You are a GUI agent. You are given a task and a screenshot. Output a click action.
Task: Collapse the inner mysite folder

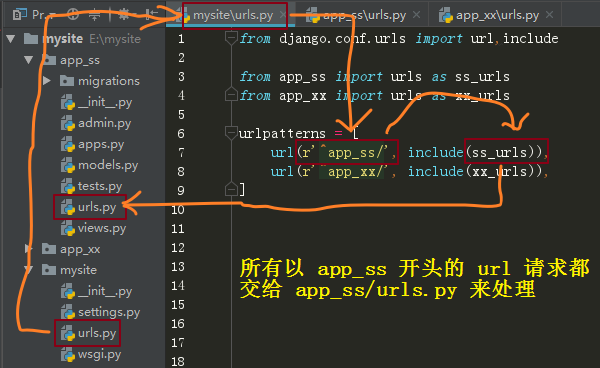[29, 270]
